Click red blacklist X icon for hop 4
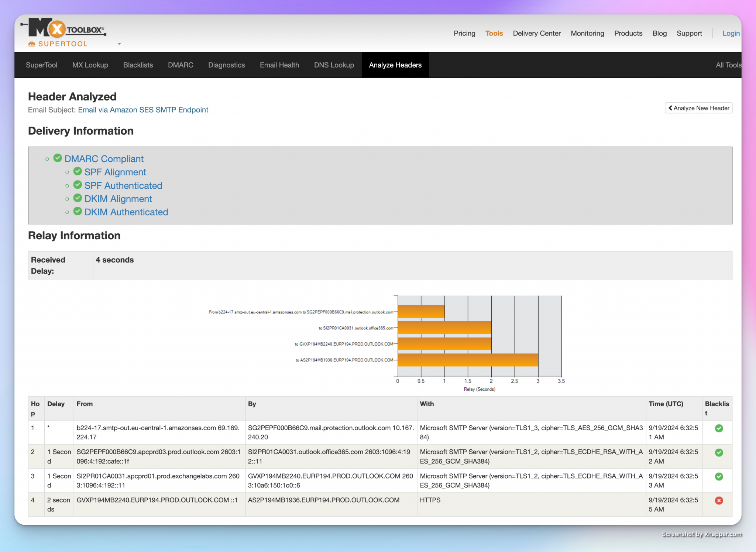The image size is (756, 552). point(719,500)
